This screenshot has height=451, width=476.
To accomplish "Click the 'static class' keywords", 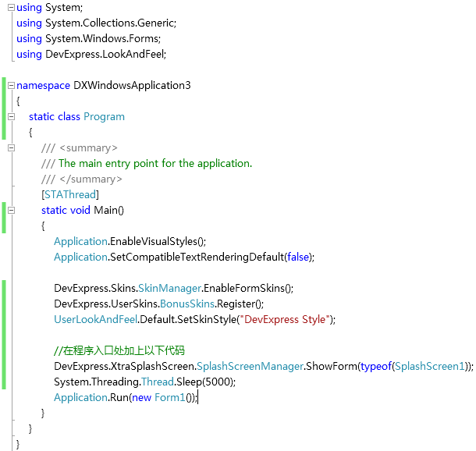I will (x=55, y=117).
